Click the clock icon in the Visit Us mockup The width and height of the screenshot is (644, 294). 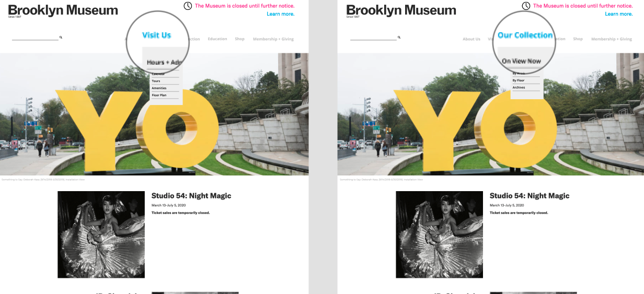(x=188, y=6)
